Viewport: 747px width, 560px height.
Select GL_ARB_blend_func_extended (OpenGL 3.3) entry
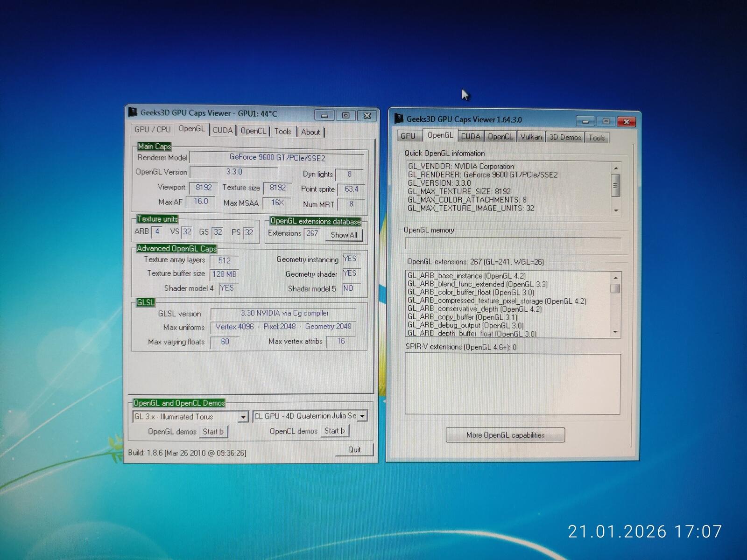(478, 284)
